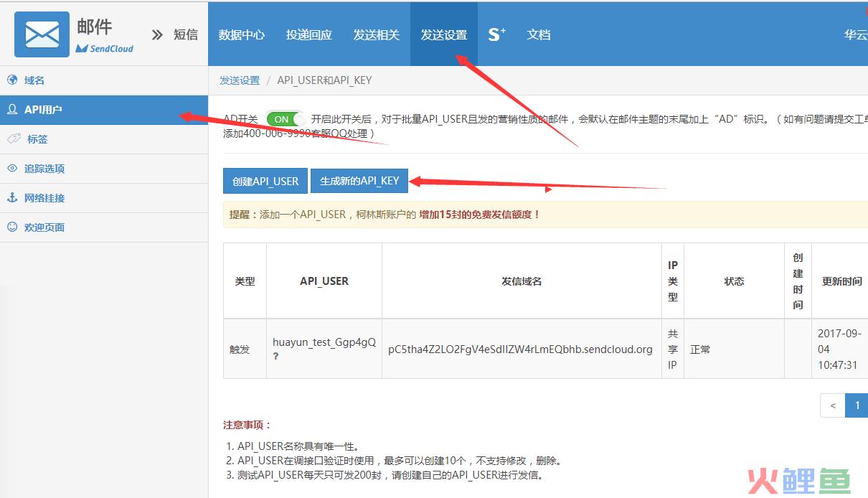The width and height of the screenshot is (868, 498).
Task: Select page 1 in pagination
Action: coord(857,405)
